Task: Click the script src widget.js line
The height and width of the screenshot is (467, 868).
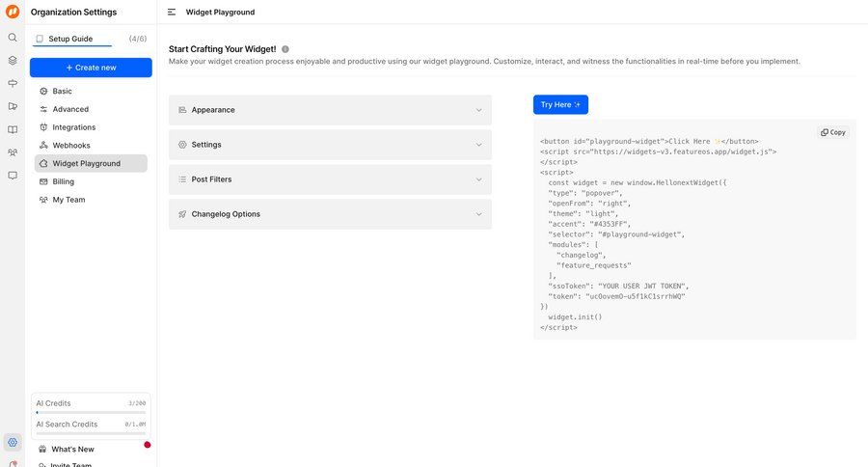Action: 658,151
